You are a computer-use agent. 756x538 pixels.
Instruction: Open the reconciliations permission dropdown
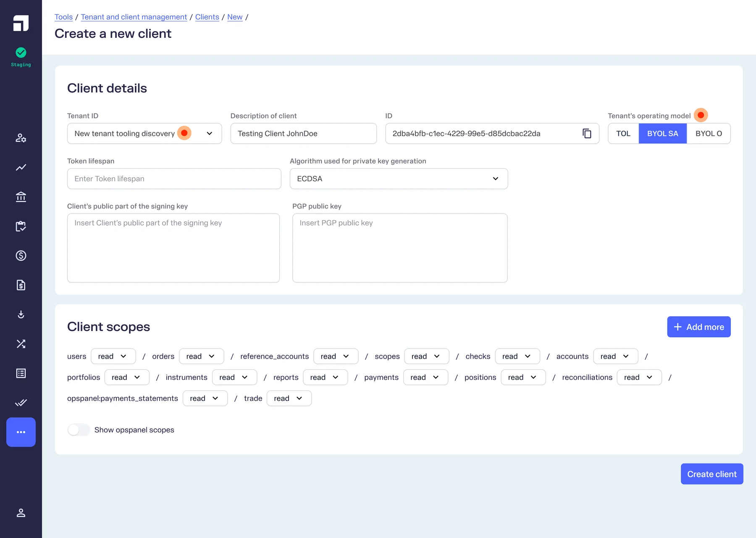pyautogui.click(x=639, y=377)
